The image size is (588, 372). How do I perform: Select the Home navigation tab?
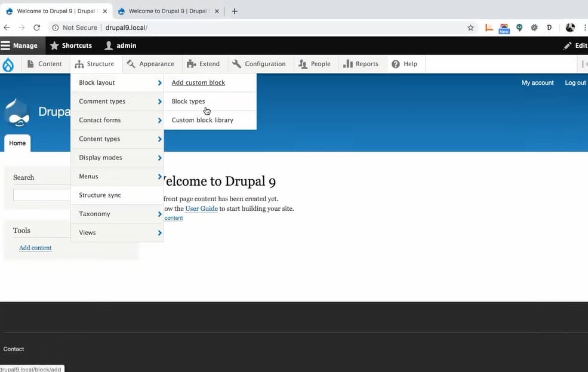(17, 143)
